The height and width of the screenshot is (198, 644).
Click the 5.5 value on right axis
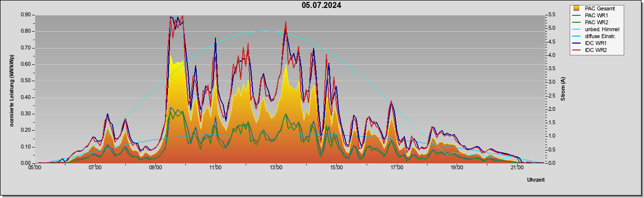(550, 15)
